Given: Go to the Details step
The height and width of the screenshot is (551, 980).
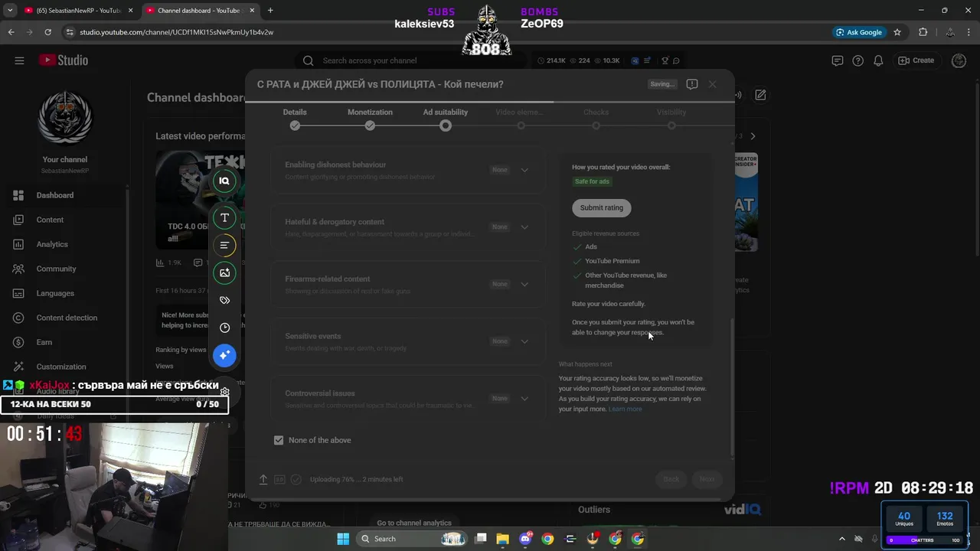Looking at the screenshot, I should coord(295,119).
